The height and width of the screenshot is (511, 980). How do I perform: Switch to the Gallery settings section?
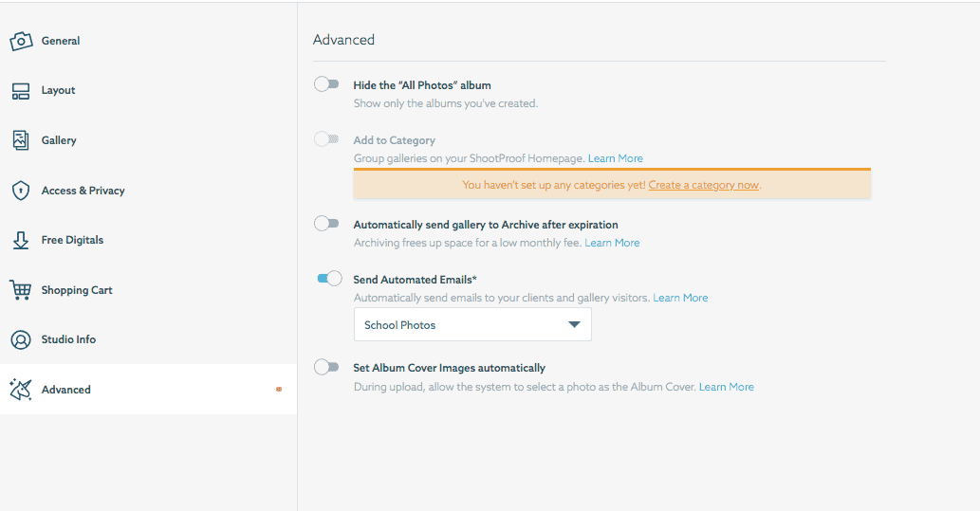[x=148, y=140]
